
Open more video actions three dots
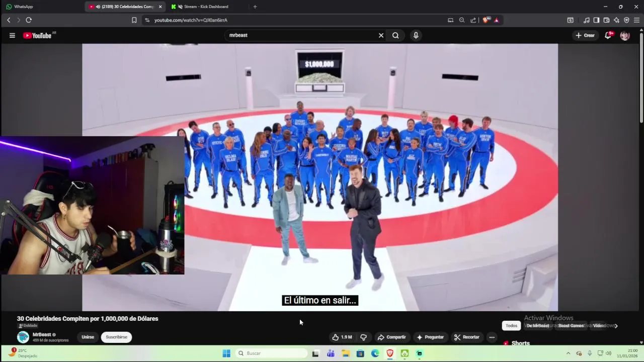[492, 337]
